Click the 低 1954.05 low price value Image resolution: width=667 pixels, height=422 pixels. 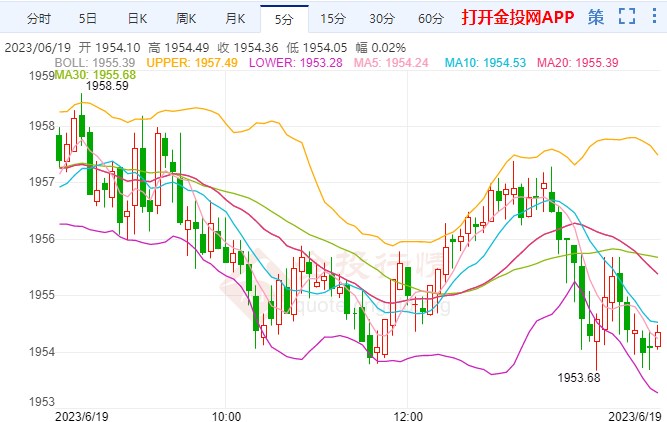316,47
